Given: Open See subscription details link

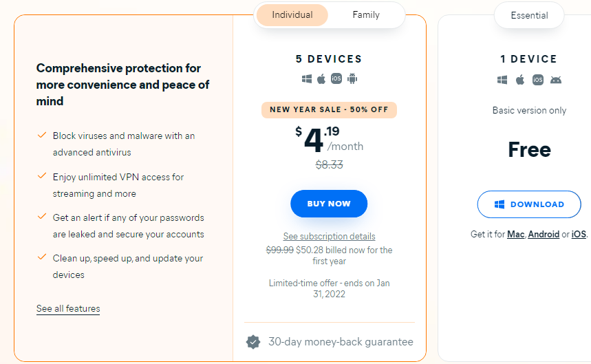Looking at the screenshot, I should (329, 236).
